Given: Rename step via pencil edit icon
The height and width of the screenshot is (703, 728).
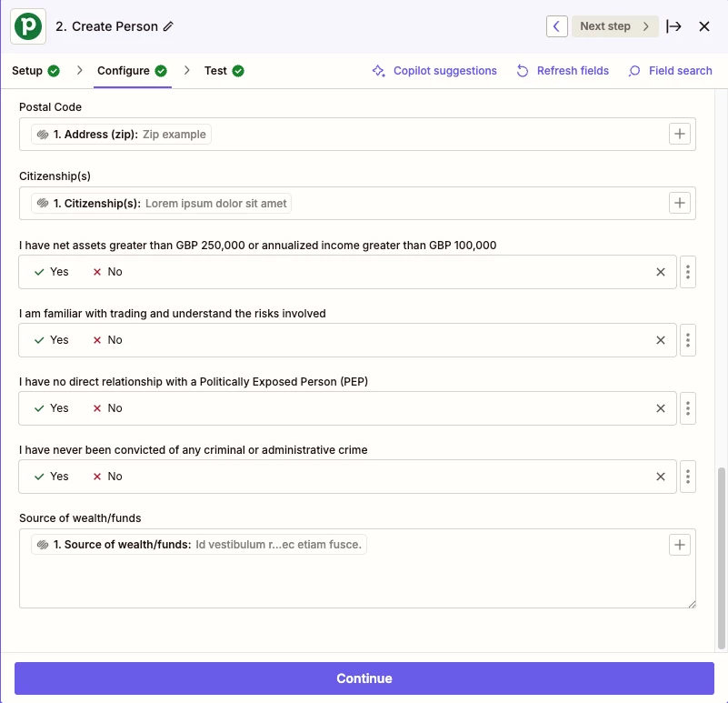Looking at the screenshot, I should tap(168, 26).
